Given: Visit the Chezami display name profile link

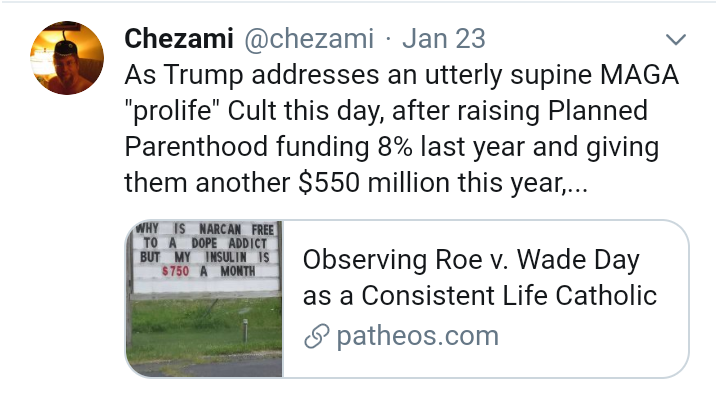Looking at the screenshot, I should [x=179, y=38].
